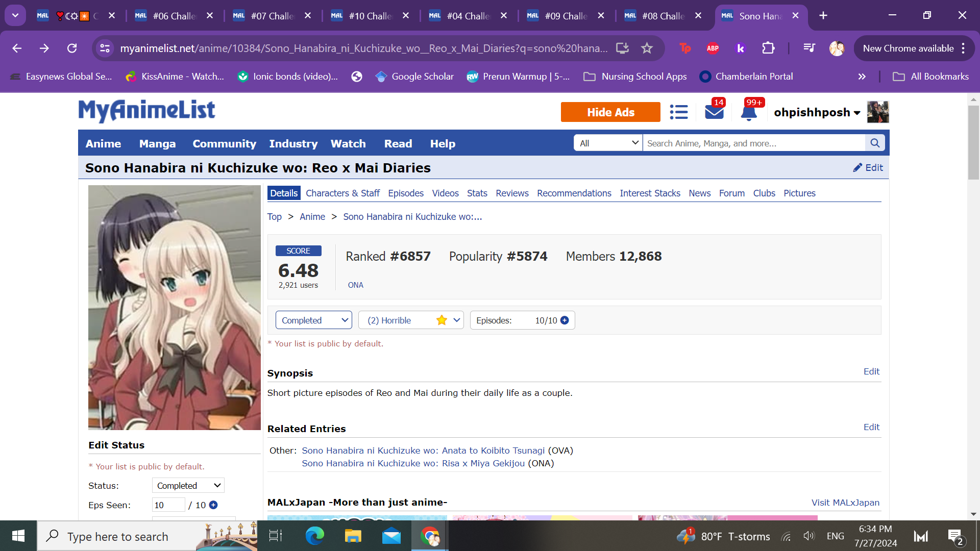Screen dimensions: 980x551
Task: Open the Industry menu
Action: [293, 143]
